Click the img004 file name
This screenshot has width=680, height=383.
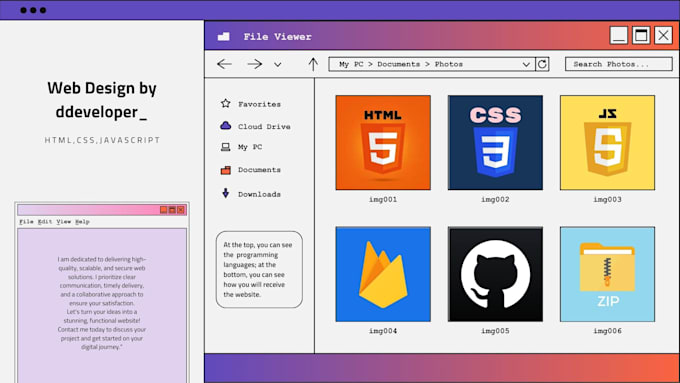pyautogui.click(x=383, y=331)
